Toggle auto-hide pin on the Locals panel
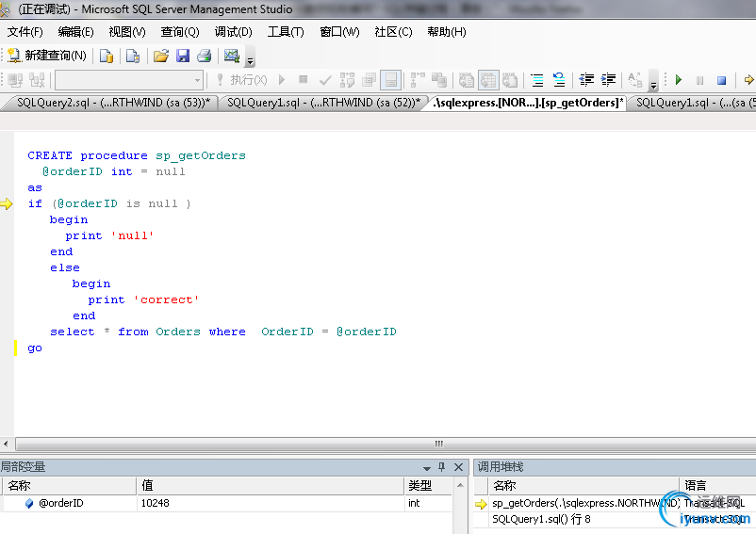Screen dimensions: 756x534 (x=442, y=467)
